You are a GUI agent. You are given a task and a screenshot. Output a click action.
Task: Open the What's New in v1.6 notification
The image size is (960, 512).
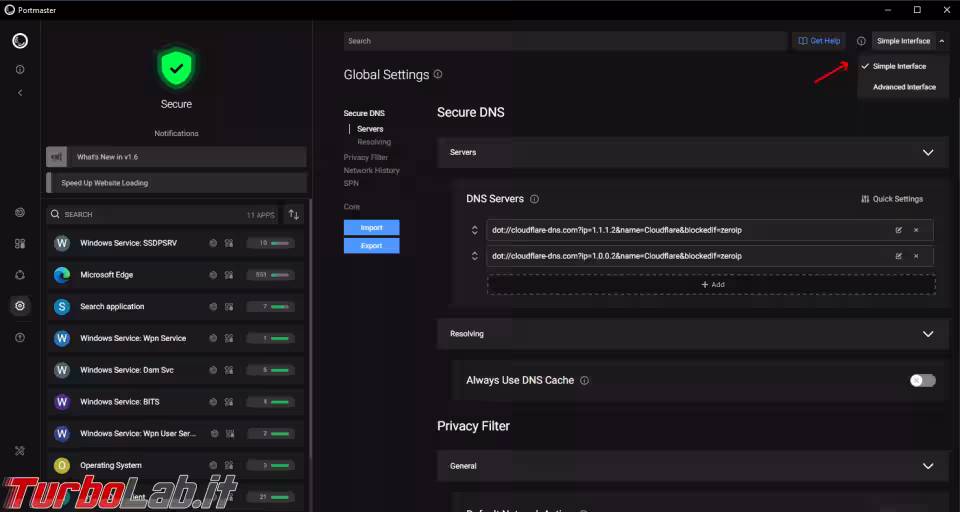(176, 157)
